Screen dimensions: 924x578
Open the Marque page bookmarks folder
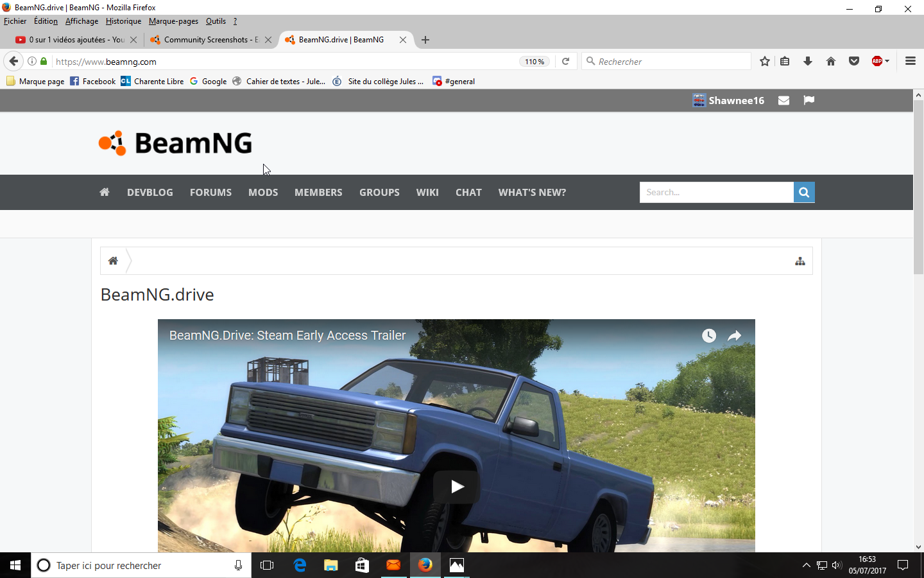tap(35, 81)
